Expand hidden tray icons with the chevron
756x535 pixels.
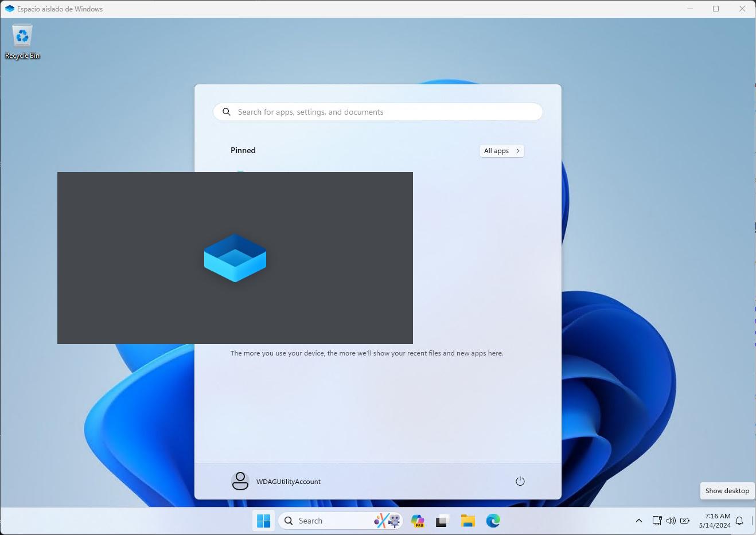[x=638, y=521]
